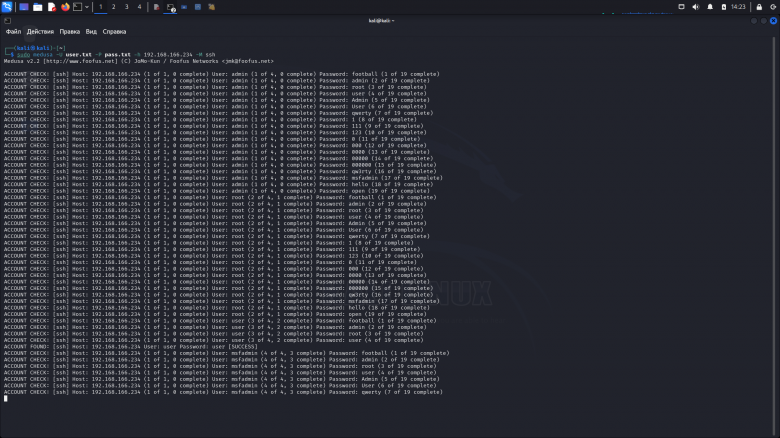Launch Firefox from the top panel

point(65,7)
